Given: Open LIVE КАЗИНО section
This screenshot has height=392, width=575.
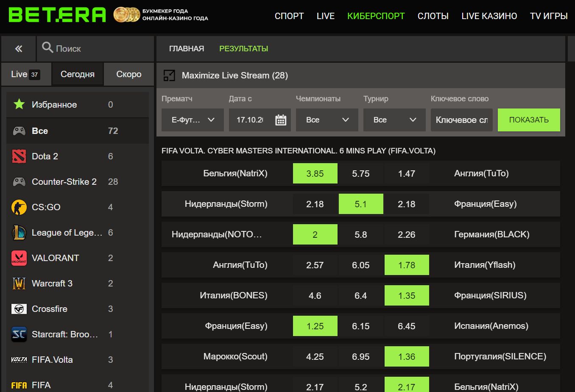Looking at the screenshot, I should (x=489, y=16).
